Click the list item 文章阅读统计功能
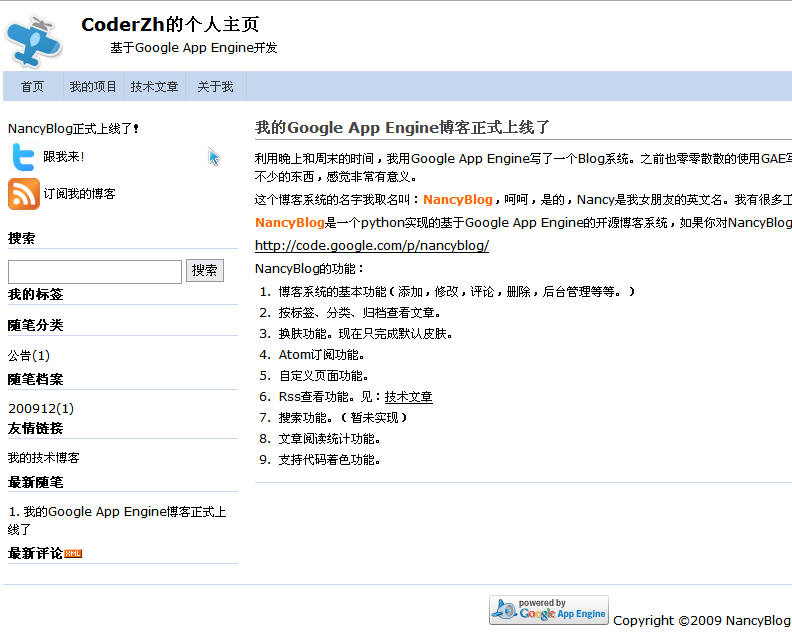 [330, 438]
